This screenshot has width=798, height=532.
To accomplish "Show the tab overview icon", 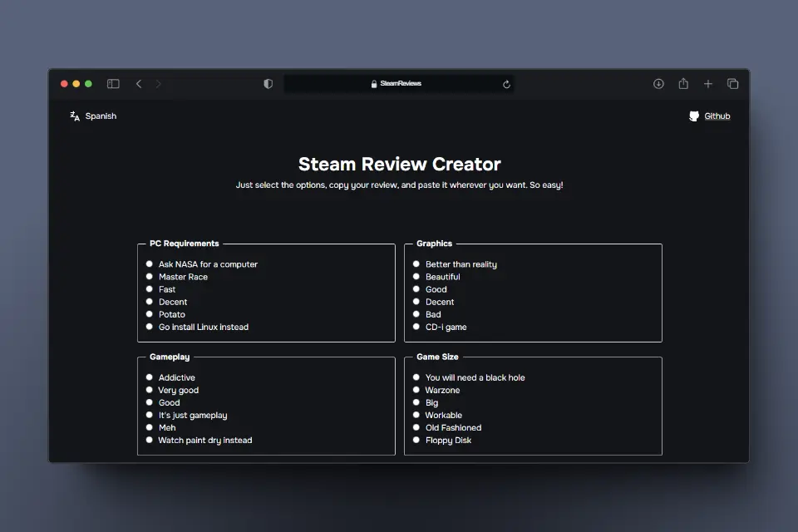I will [733, 84].
